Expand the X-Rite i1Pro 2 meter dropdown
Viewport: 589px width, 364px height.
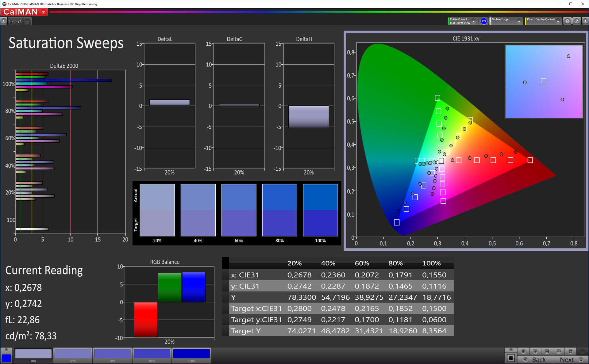click(x=474, y=21)
